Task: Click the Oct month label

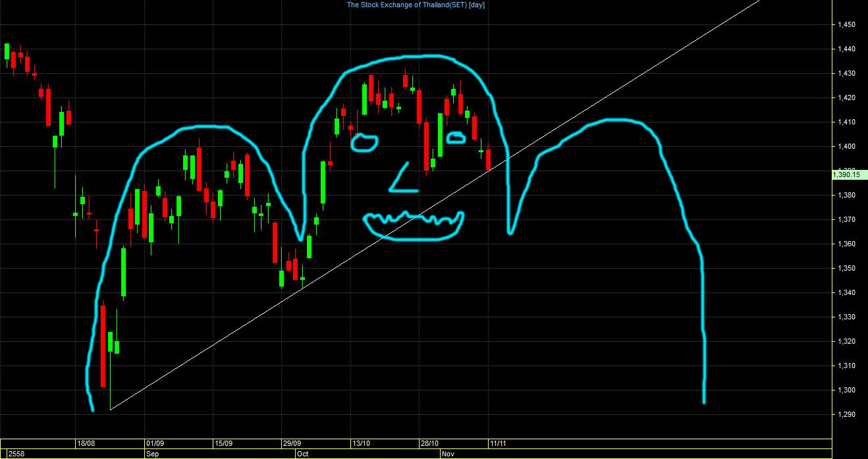Action: point(303,454)
